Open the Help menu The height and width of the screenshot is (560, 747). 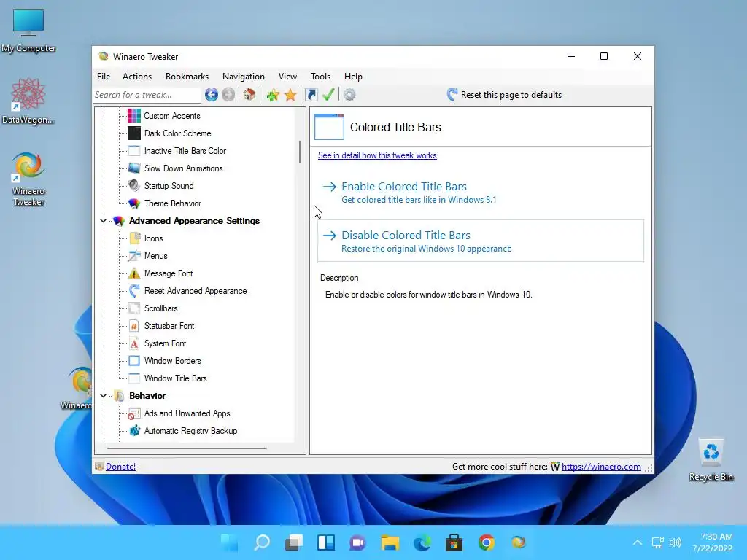point(354,76)
